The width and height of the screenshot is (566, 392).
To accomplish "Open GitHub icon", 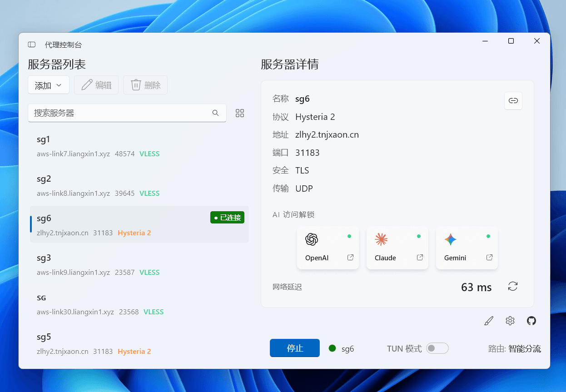I will [531, 321].
